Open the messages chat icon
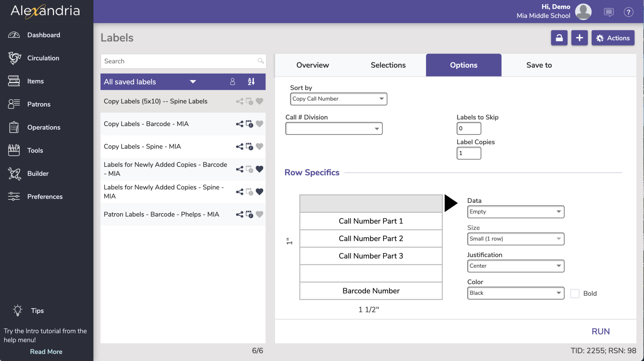 tap(608, 12)
